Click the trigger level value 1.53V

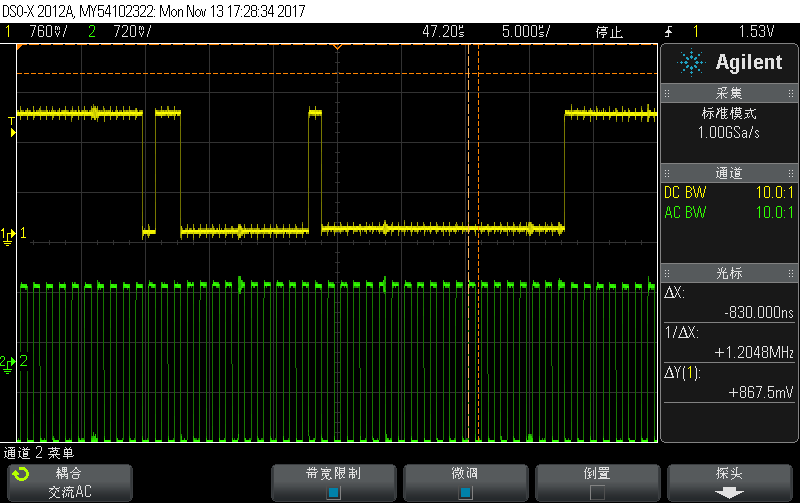757,32
